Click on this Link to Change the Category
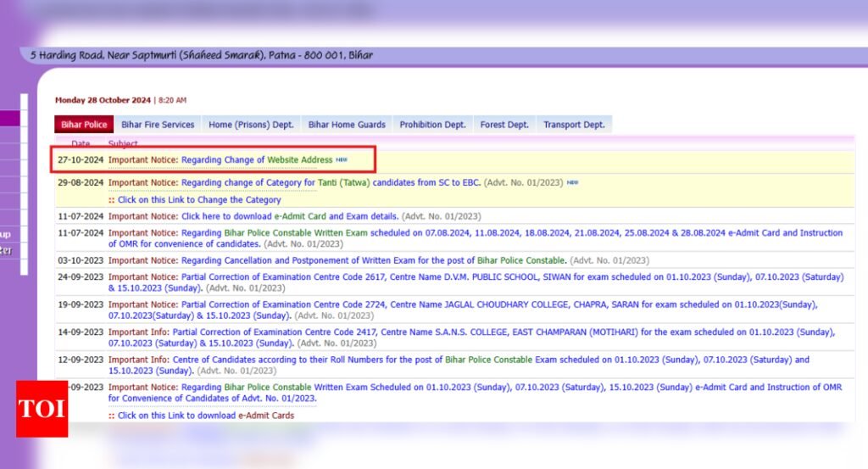This screenshot has height=469, width=868. tap(198, 200)
